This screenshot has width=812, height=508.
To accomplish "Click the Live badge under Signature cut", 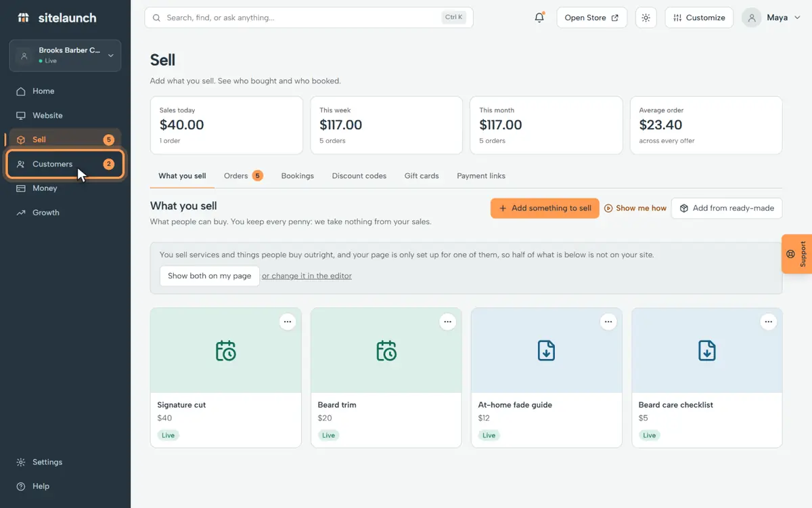I will 168,436.
